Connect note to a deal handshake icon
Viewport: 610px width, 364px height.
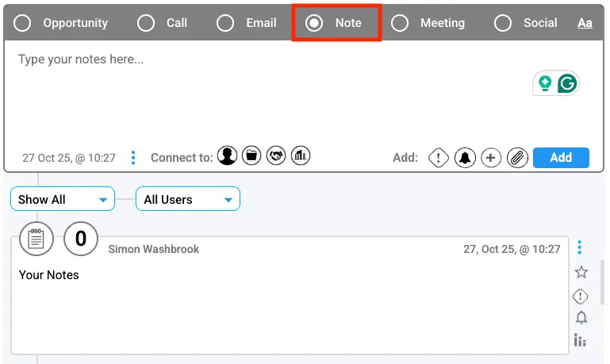(276, 156)
